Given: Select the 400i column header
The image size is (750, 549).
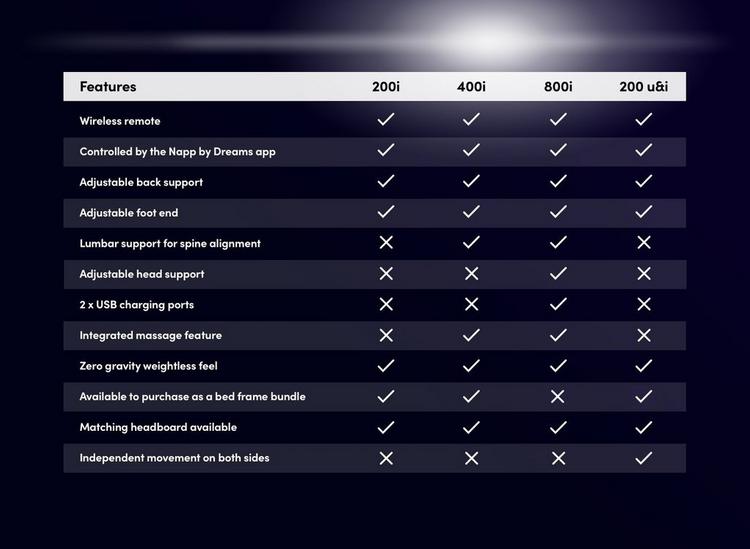Looking at the screenshot, I should click(471, 87).
